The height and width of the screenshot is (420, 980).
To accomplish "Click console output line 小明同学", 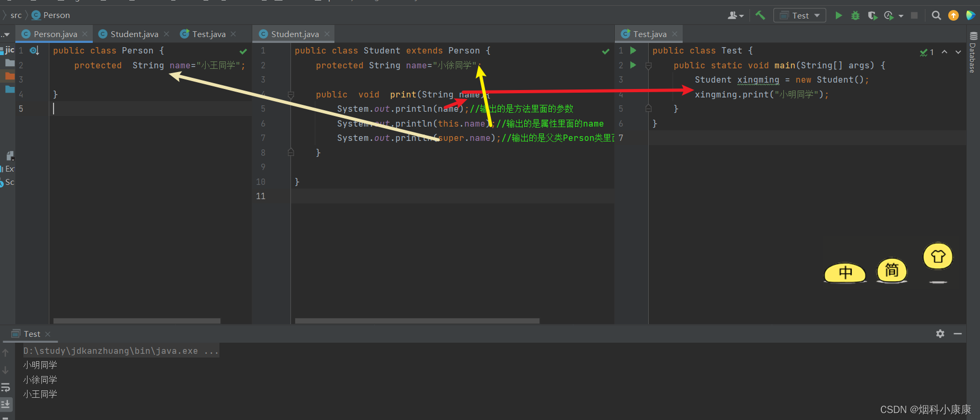I will [x=40, y=365].
